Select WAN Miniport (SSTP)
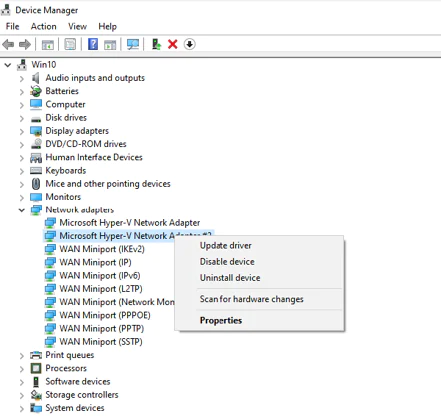Image resolution: width=441 pixels, height=419 pixels. (x=101, y=342)
